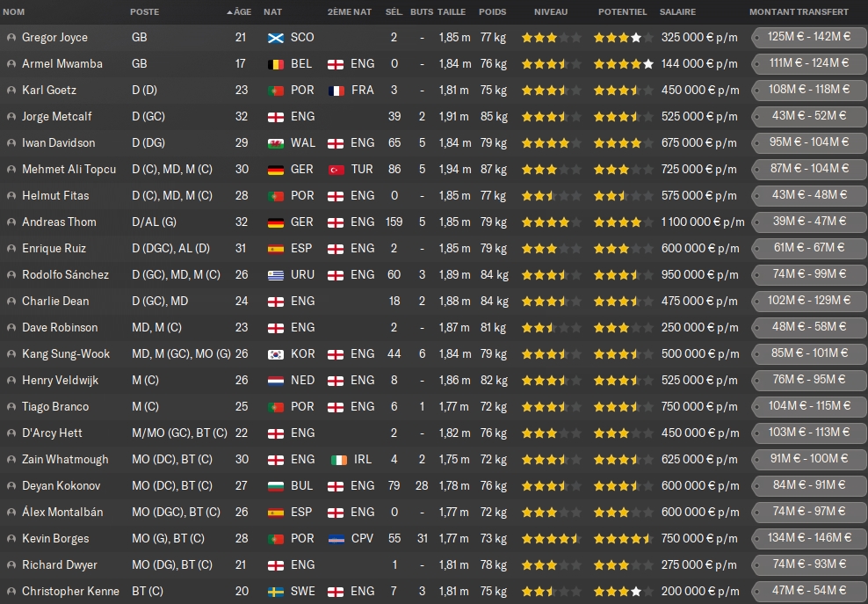The width and height of the screenshot is (868, 604).
Task: Sort by the BUTS column header
Action: point(422,11)
